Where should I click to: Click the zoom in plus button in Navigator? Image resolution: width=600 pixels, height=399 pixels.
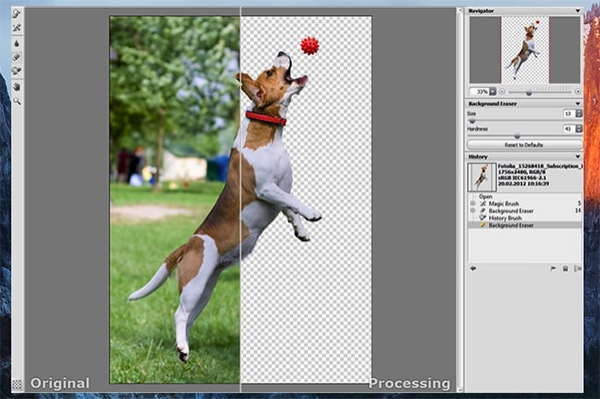click(x=577, y=91)
